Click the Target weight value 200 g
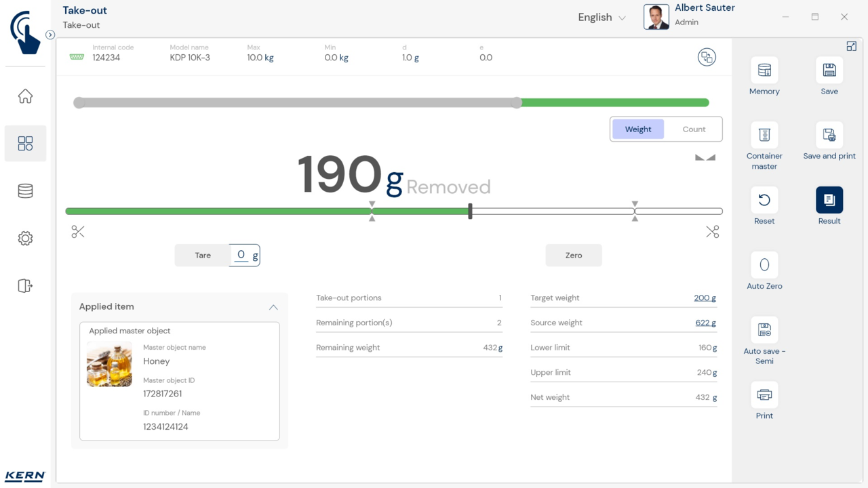Viewport: 868px width, 488px height. (x=705, y=298)
